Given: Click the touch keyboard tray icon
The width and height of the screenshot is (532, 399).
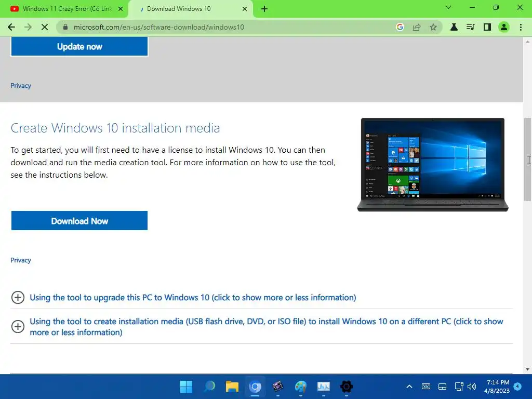Looking at the screenshot, I should 426,387.
